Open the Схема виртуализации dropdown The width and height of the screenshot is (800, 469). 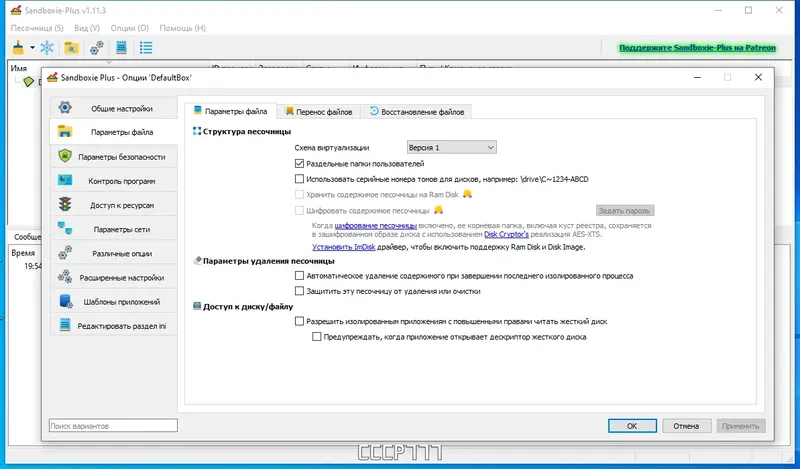coord(452,147)
